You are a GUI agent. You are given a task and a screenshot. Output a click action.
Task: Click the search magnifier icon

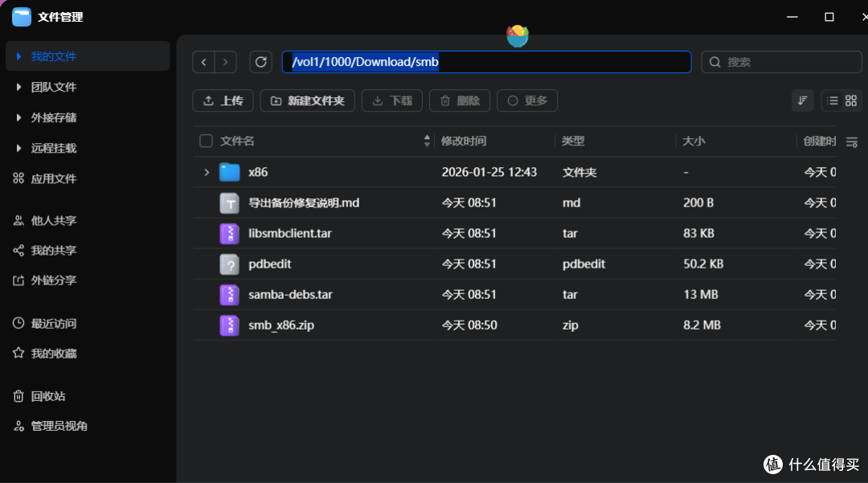pos(714,62)
